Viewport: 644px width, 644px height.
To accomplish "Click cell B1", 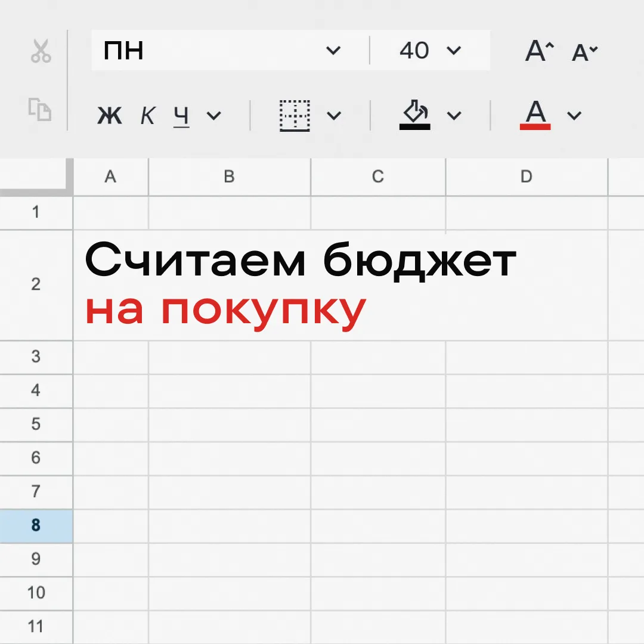I will 230,212.
